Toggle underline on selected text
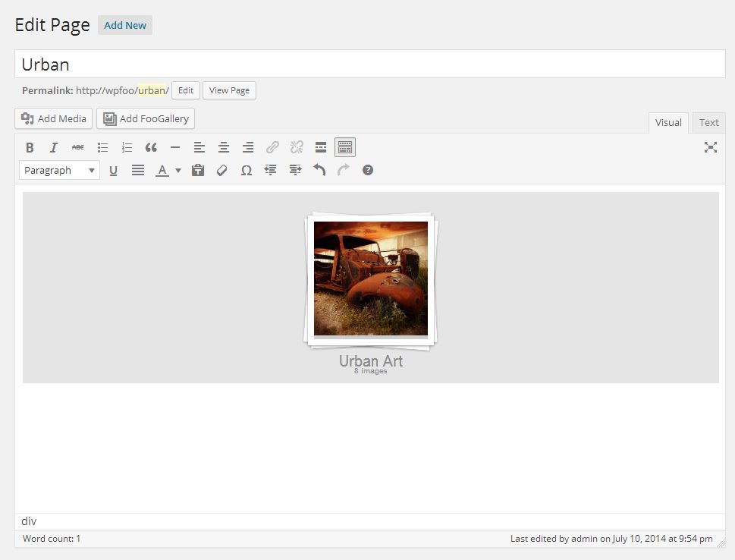This screenshot has height=560, width=735. pos(113,170)
